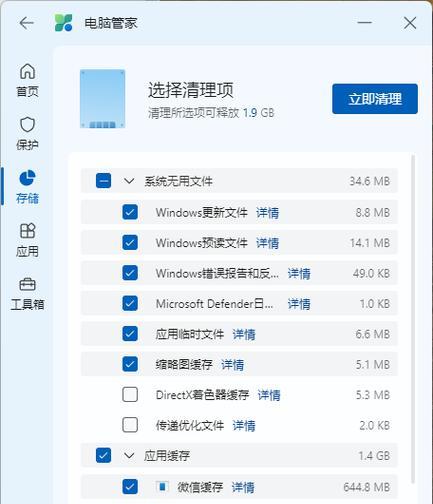Image resolution: width=433 pixels, height=504 pixels.
Task: Uncheck the 应用缓存 group checkbox
Action: click(103, 455)
